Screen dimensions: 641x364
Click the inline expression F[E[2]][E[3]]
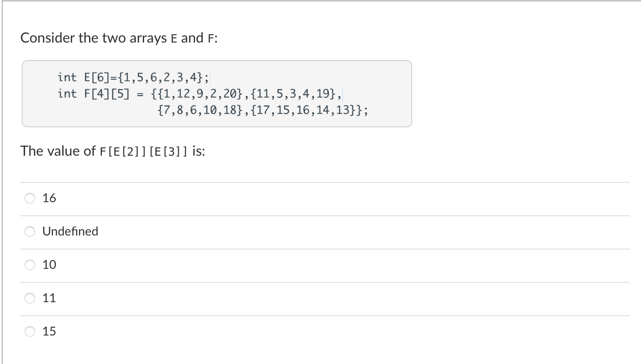144,152
